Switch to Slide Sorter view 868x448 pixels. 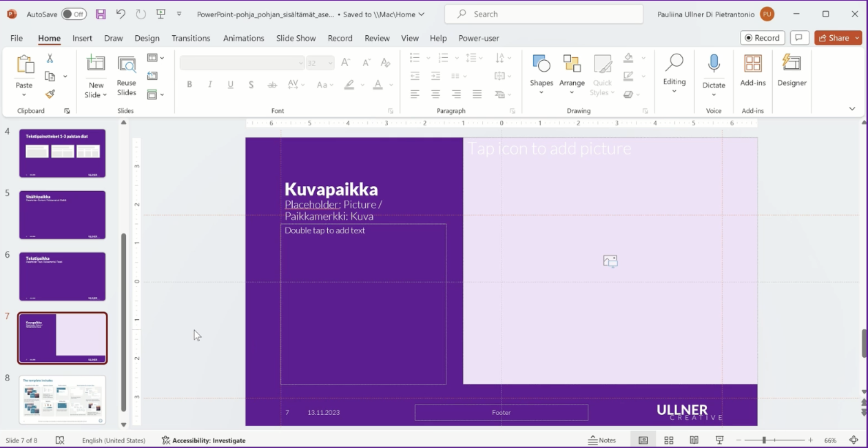tap(668, 440)
